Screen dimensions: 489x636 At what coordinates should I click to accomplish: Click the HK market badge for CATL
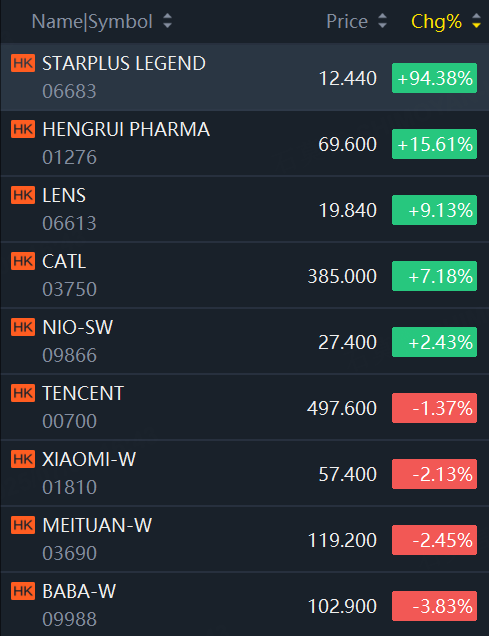pyautogui.click(x=23, y=261)
